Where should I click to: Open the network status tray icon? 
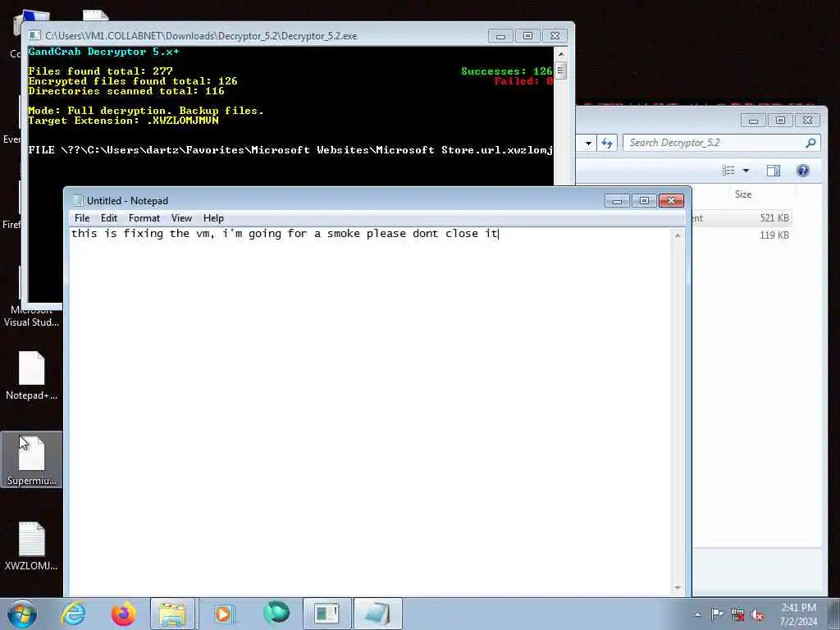[737, 614]
